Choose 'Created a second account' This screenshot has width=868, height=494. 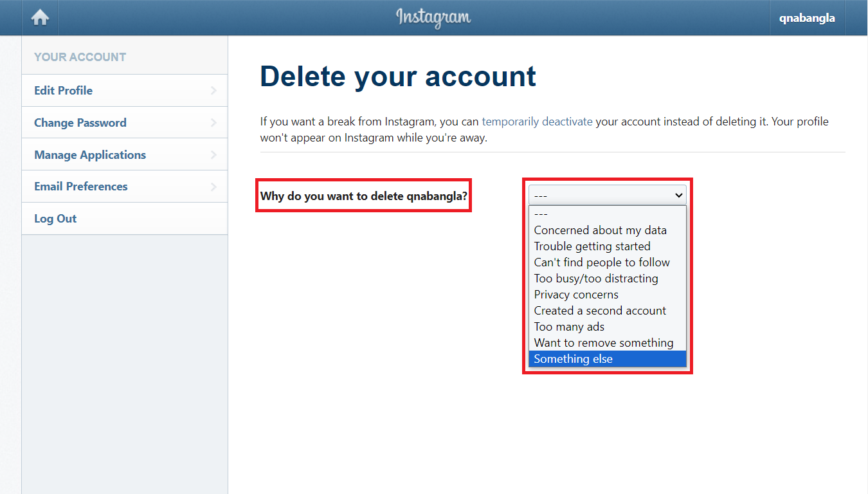point(599,310)
